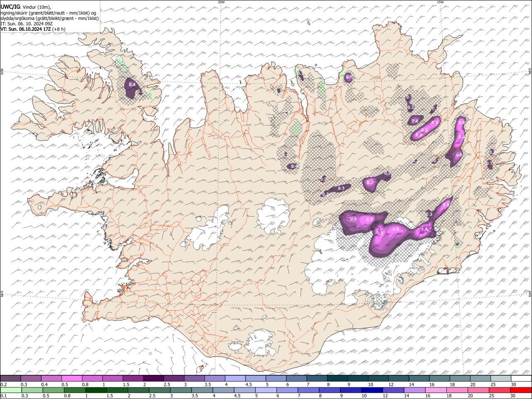Viewport: 532px width, 399px height.
Task: Click the pale green swatch between 0.1 and 0.3, bottom legend row
Action: (11, 390)
